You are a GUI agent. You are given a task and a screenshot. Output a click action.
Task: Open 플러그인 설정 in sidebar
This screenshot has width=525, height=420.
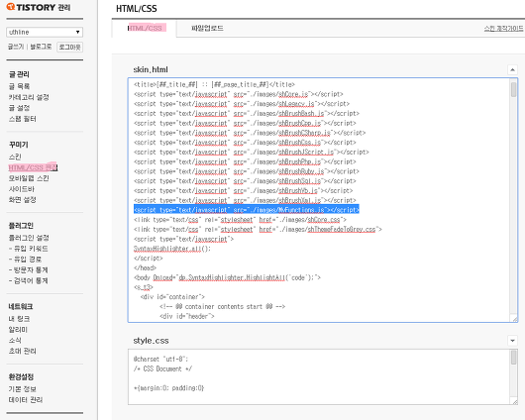tap(29, 238)
